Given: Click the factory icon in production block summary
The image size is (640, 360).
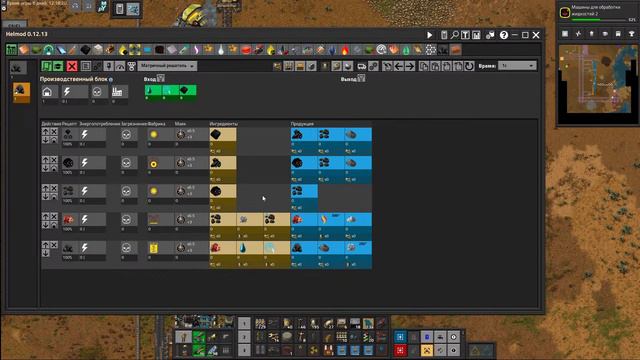Looking at the screenshot, I should pos(117,92).
